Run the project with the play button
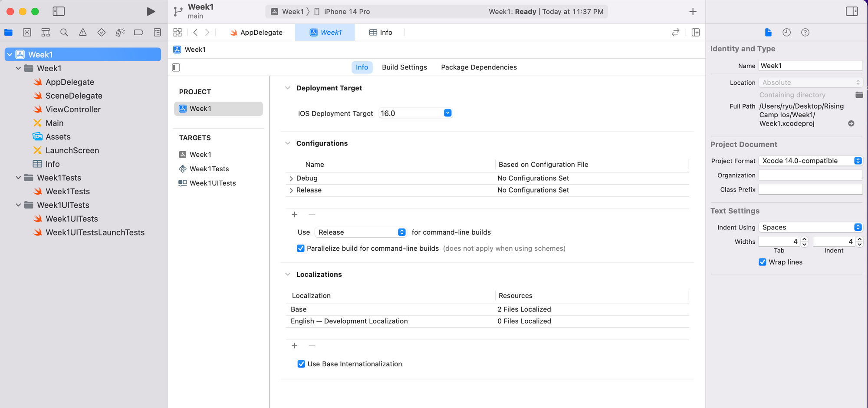The height and width of the screenshot is (408, 868). coord(151,11)
